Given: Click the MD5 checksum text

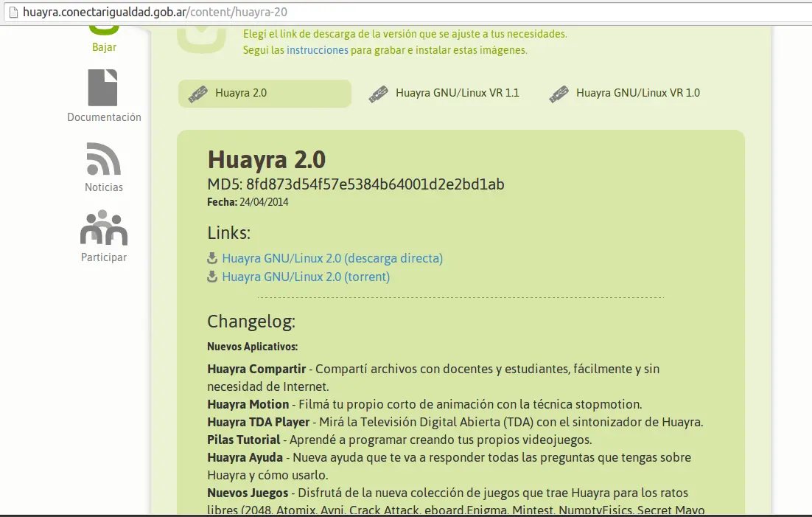Looking at the screenshot, I should tap(356, 184).
